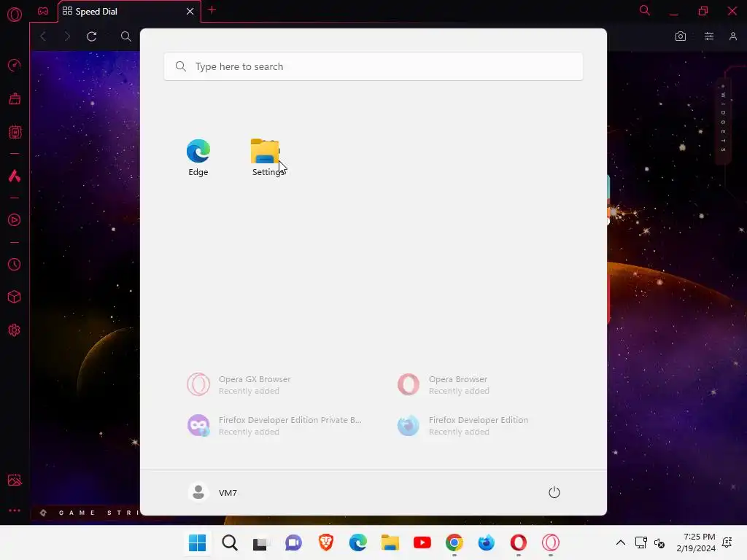Open File Explorer from taskbar
The width and height of the screenshot is (747, 560).
click(x=390, y=542)
